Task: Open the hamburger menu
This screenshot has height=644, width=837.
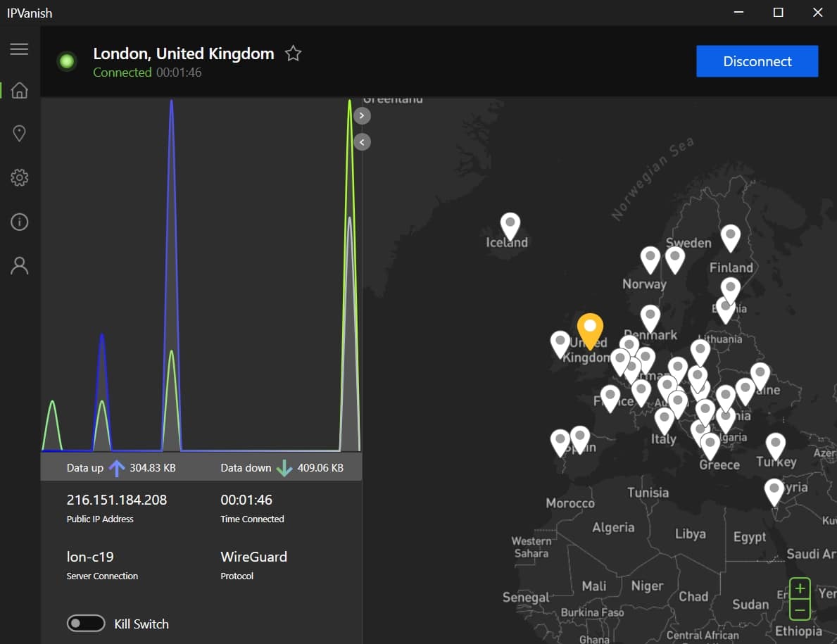Action: pos(19,49)
